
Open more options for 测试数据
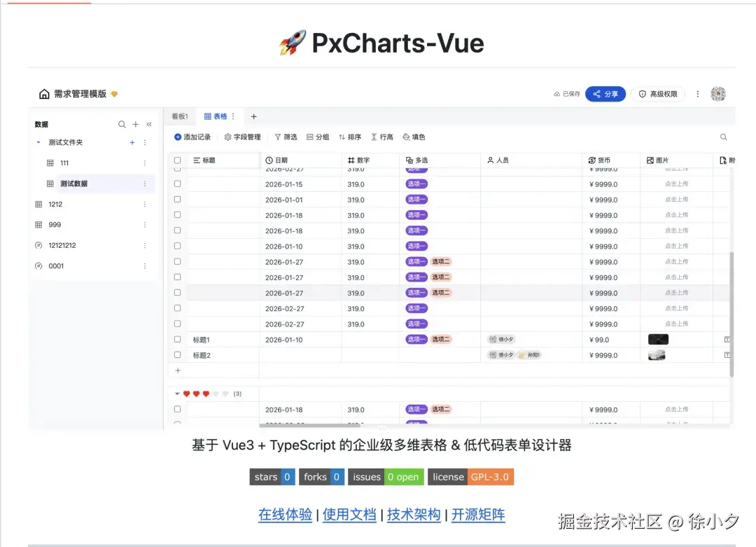145,184
